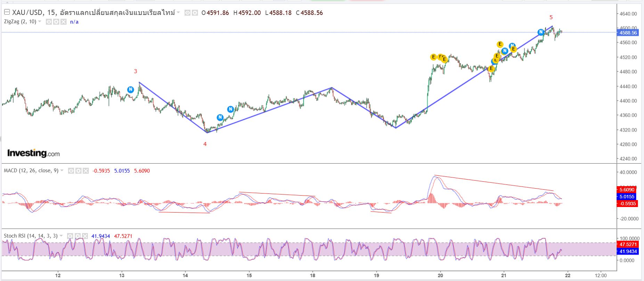Collapse the chart legend using the minus box
The image size is (644, 281).
pos(7,13)
